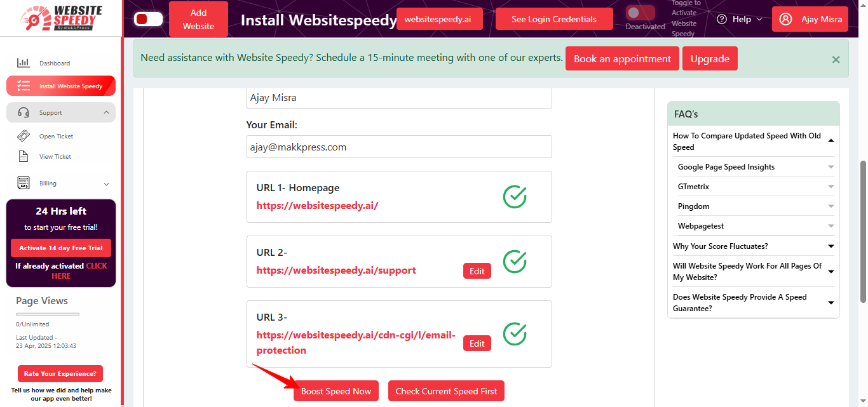
Task: Collapse the Support menu chevron
Action: [106, 112]
